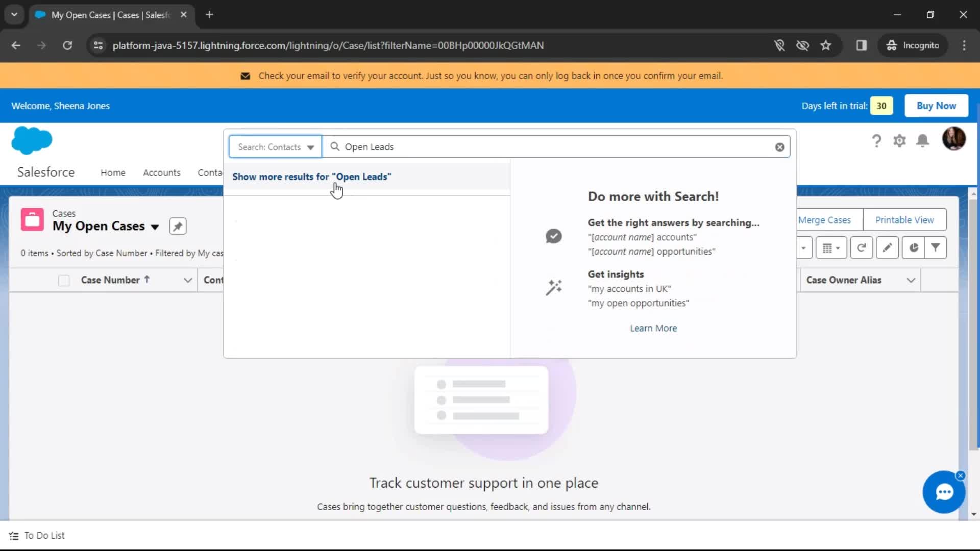This screenshot has height=551, width=980.
Task: Open the browser side panel icon
Action: click(862, 45)
